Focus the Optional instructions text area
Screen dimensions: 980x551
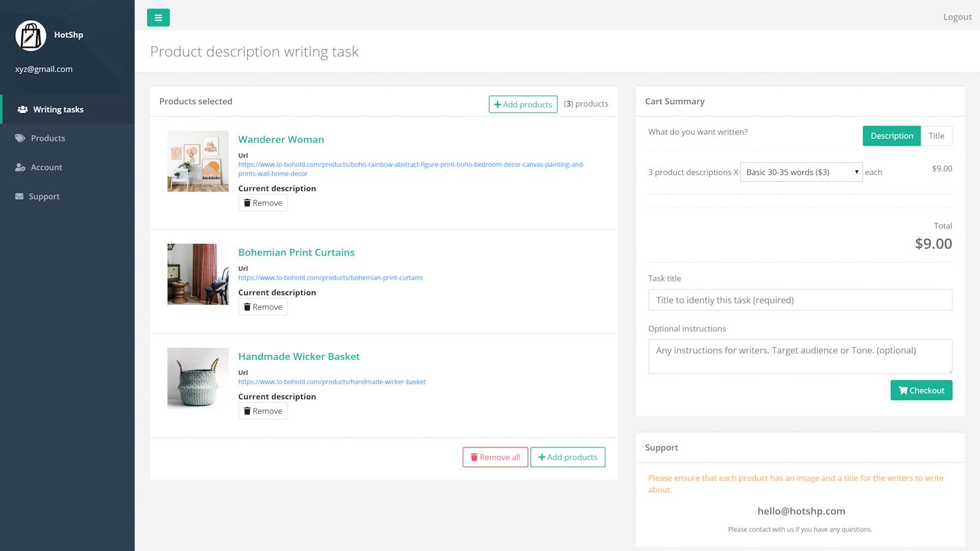(800, 356)
